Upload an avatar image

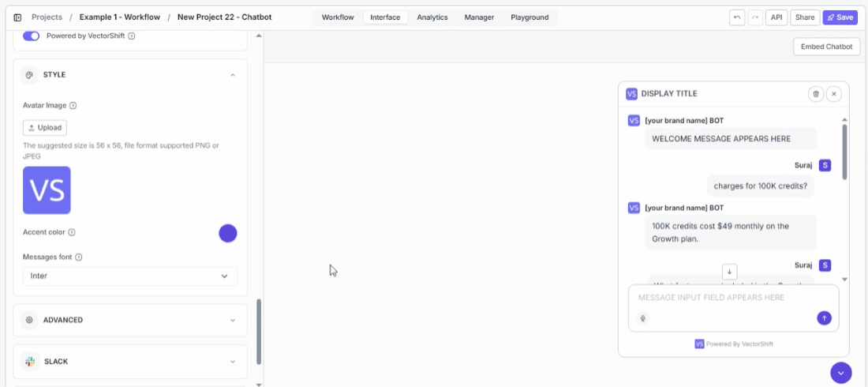tap(45, 127)
